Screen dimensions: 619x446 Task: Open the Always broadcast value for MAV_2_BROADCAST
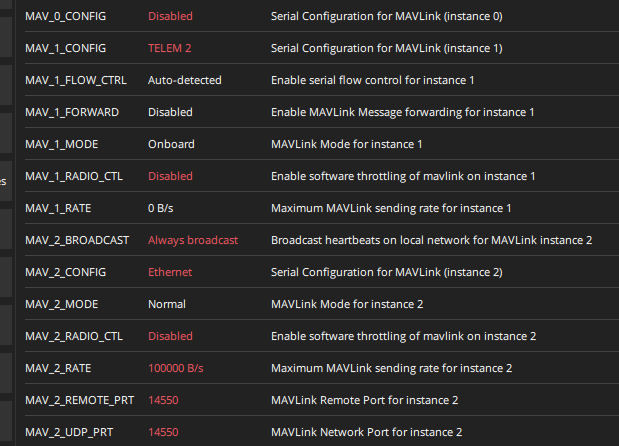193,240
